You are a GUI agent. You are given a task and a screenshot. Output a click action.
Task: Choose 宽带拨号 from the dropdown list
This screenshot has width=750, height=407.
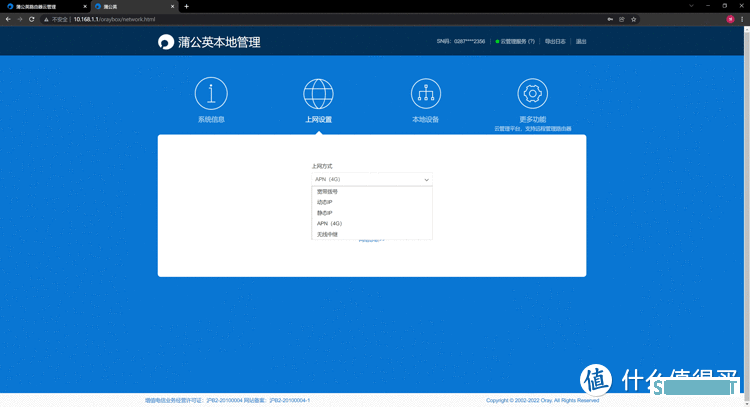tap(372, 191)
